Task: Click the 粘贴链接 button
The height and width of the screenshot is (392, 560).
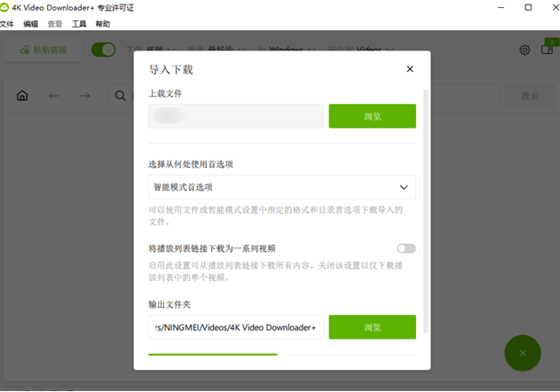Action: (43, 50)
